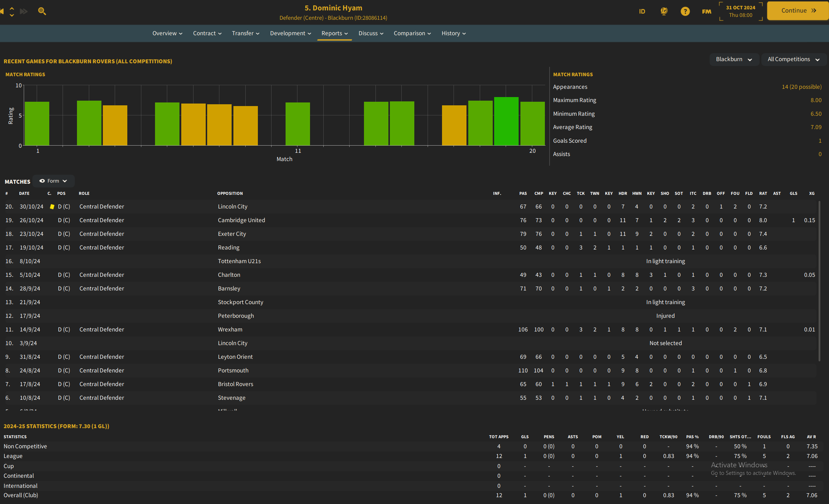Screen dimensions: 829x504
Task: Open the All Competitions dropdown
Action: 793,59
